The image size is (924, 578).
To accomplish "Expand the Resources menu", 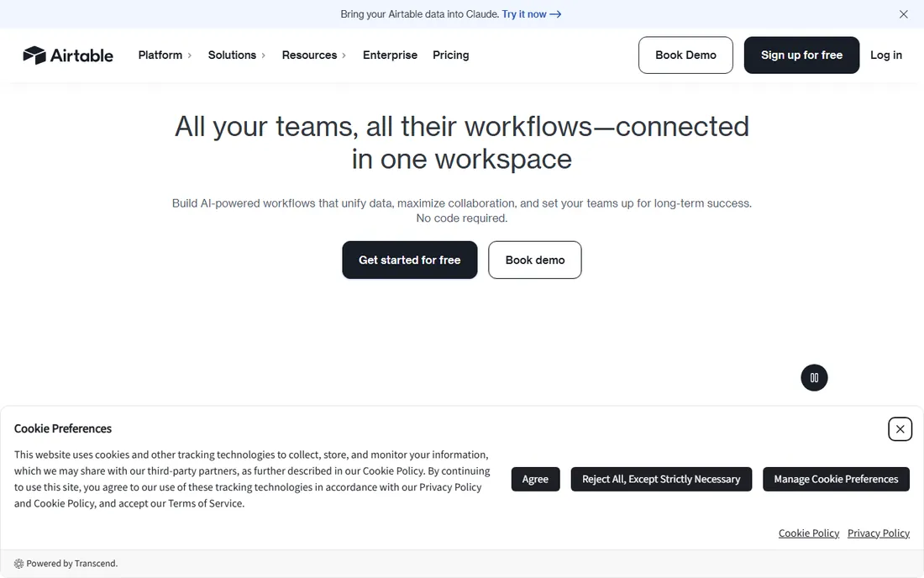I will coord(313,55).
